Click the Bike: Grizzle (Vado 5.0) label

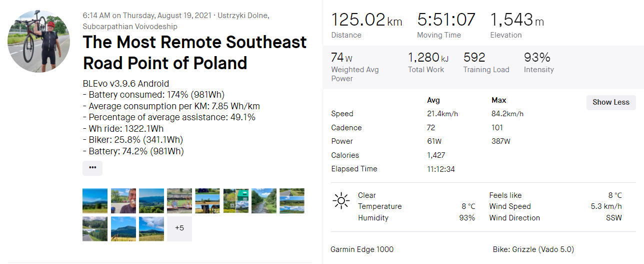click(533, 249)
